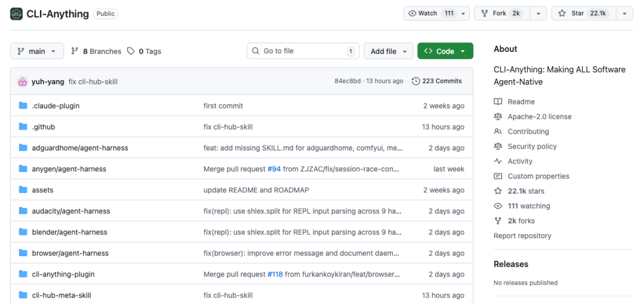Click the scale icon beside Apache-2.0 license
The image size is (644, 304).
click(x=498, y=116)
